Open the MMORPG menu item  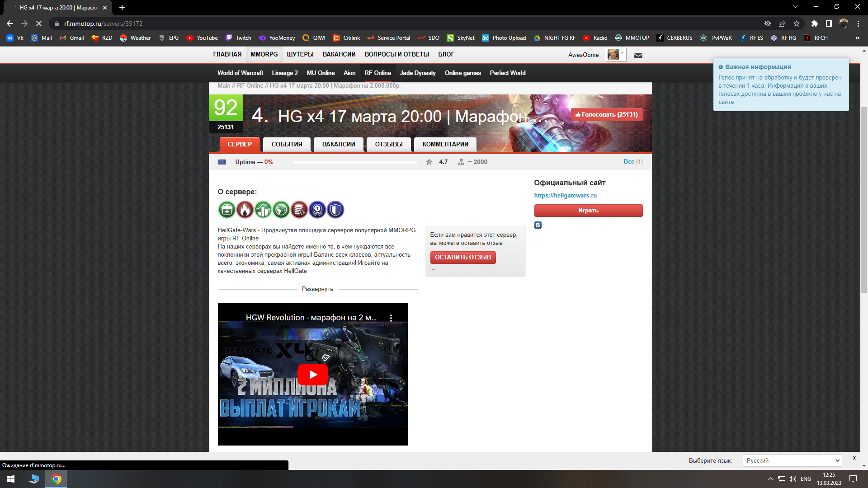coord(264,54)
